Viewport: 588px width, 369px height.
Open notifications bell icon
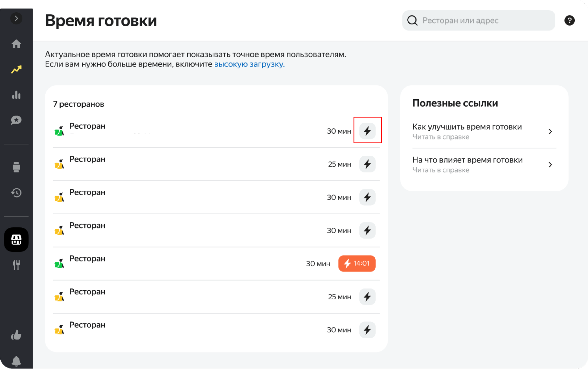pos(16,360)
